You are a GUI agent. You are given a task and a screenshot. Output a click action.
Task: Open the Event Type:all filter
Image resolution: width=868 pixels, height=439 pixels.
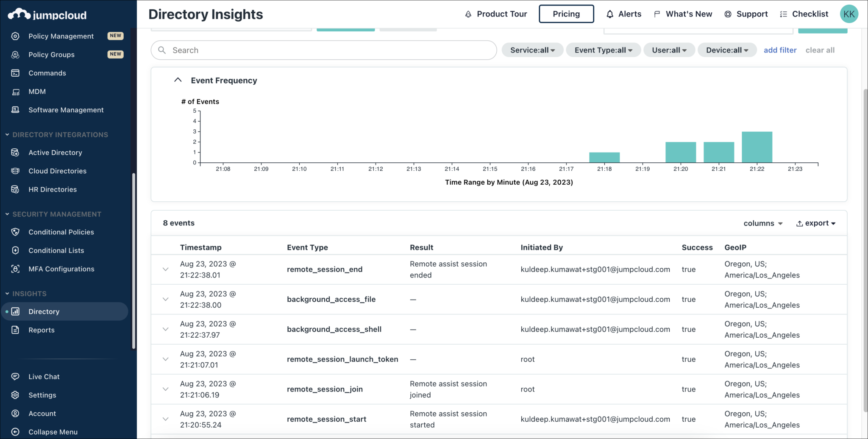point(603,50)
